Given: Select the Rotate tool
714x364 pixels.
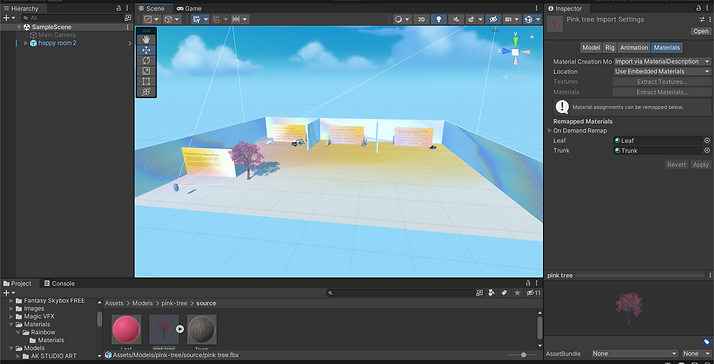Looking at the screenshot, I should coord(146,61).
